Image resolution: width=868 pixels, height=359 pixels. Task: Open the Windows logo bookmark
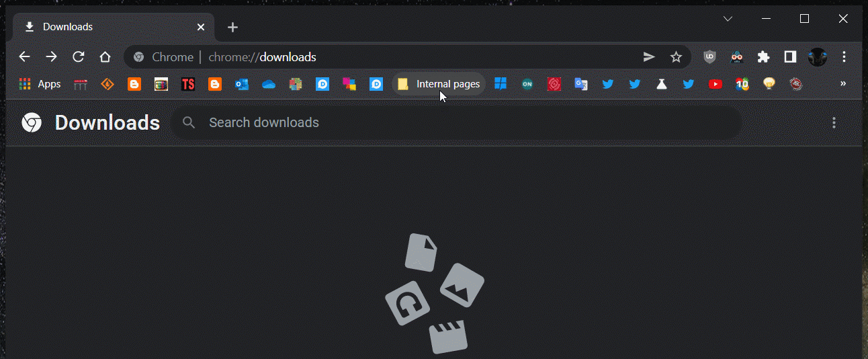[x=501, y=84]
